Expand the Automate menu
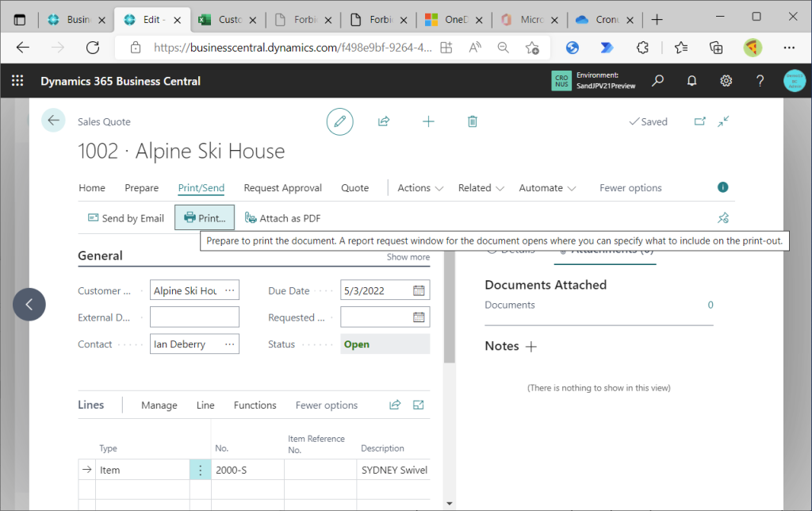This screenshot has width=812, height=511. point(547,187)
